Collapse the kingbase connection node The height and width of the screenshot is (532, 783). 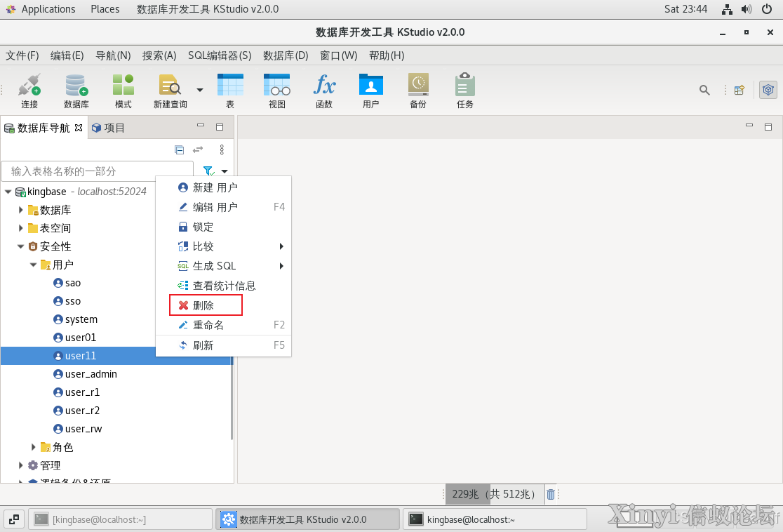(x=8, y=192)
